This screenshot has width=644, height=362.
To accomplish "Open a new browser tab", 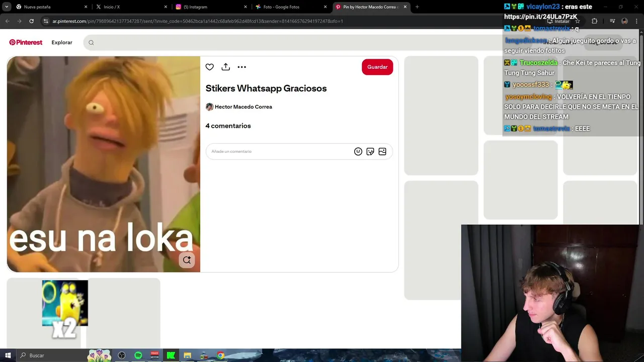I will coord(417,7).
